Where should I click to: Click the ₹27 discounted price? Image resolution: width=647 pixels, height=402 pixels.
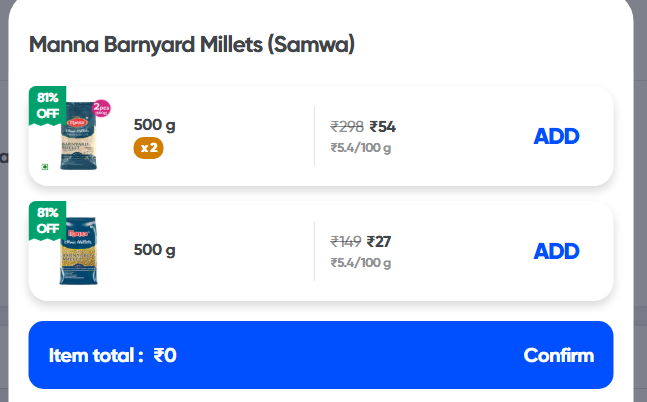coord(380,241)
